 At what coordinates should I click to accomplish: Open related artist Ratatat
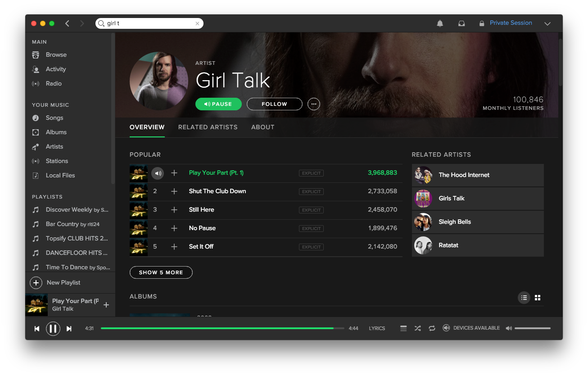tap(478, 245)
